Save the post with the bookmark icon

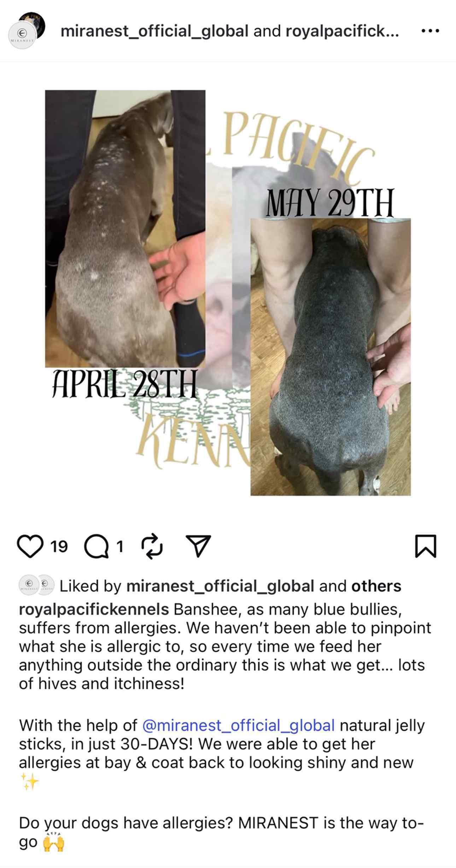pos(426,546)
